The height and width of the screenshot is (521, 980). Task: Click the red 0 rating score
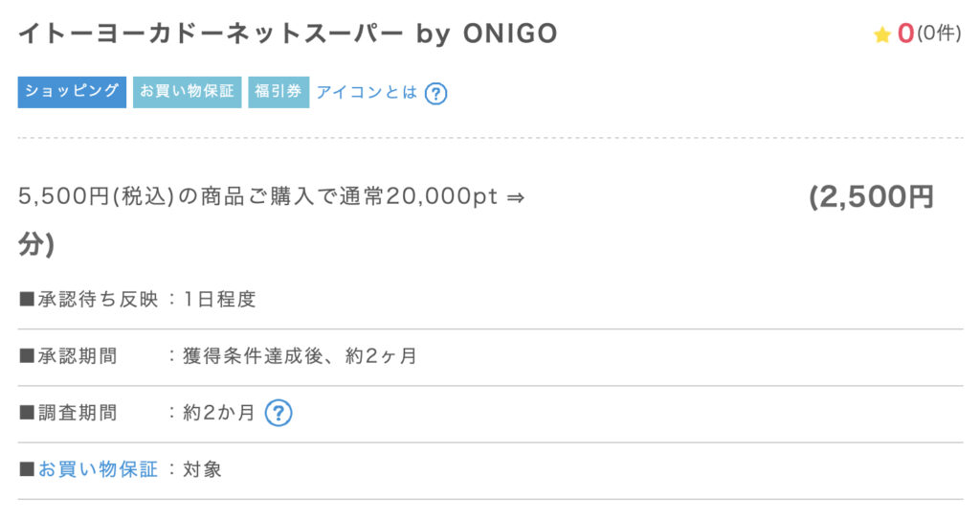coord(905,34)
